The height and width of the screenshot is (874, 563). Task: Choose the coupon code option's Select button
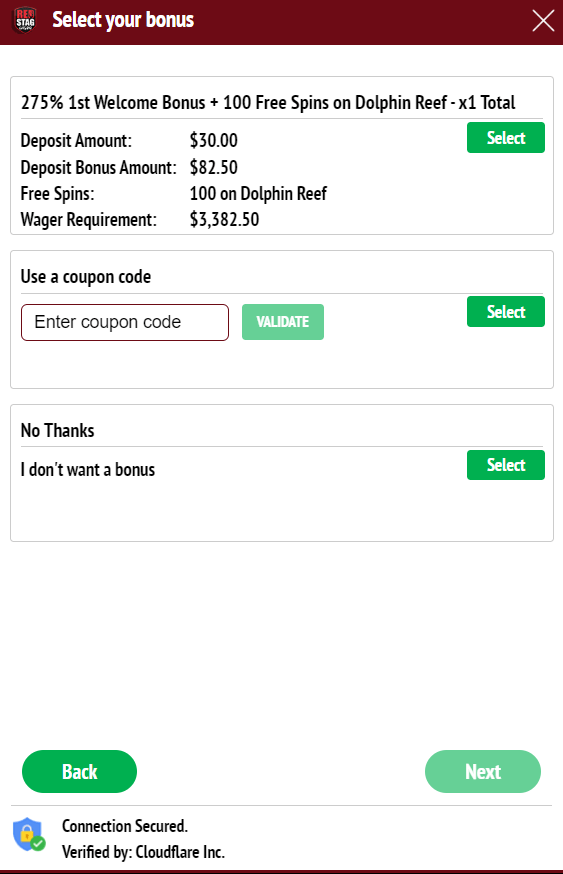506,312
